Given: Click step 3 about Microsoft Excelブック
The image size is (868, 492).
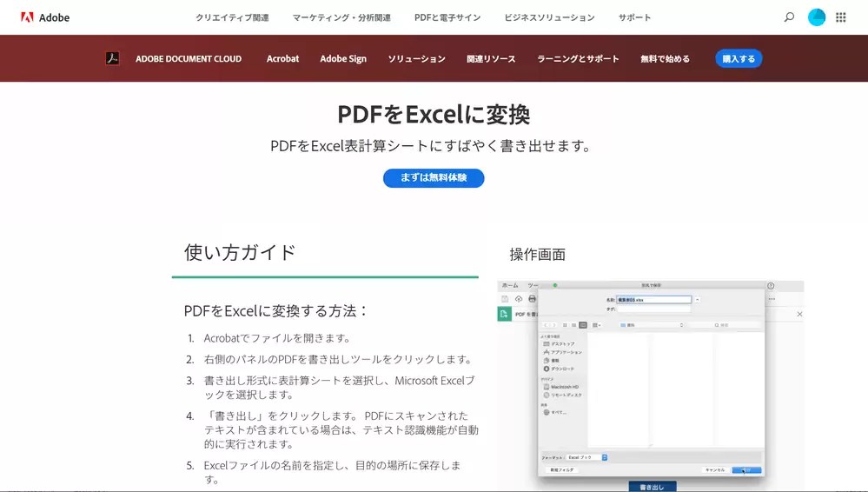Looking at the screenshot, I should pos(340,388).
